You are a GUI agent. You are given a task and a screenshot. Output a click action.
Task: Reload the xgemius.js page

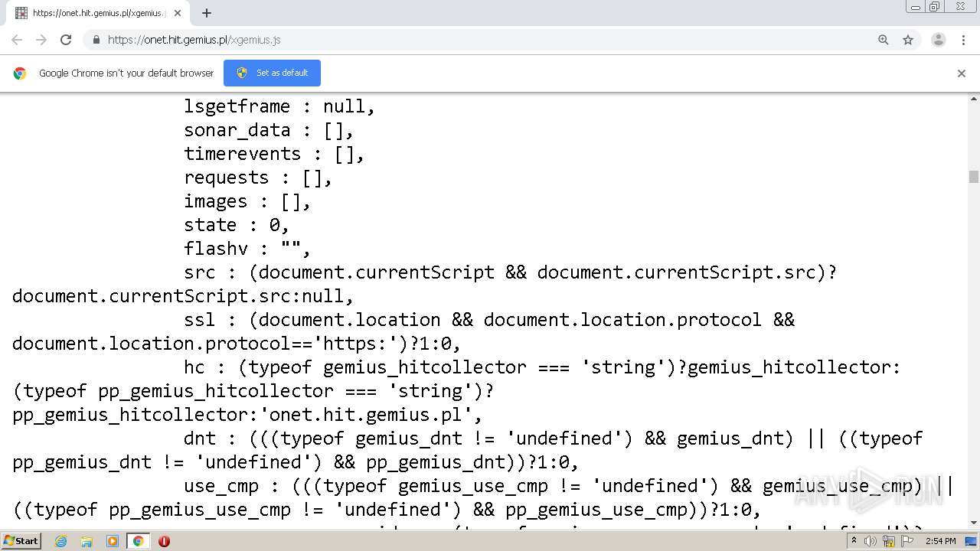[66, 40]
